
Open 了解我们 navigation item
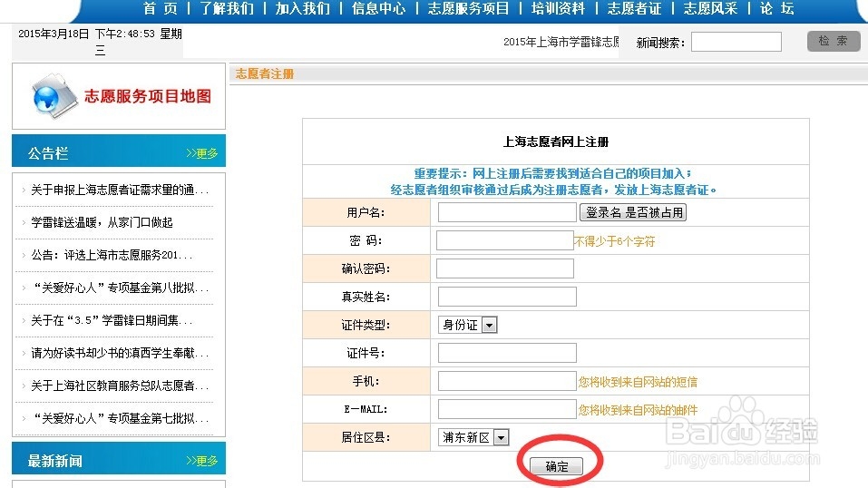click(227, 8)
